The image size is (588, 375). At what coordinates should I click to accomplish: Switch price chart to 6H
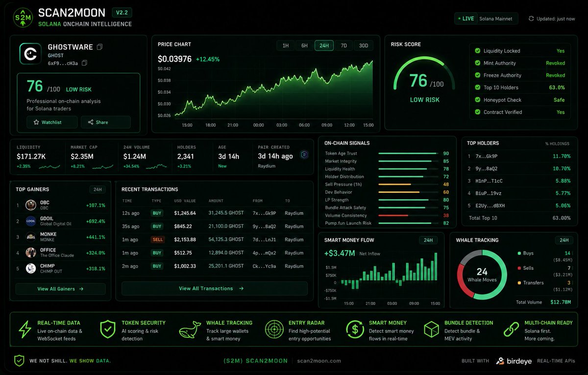pos(304,46)
